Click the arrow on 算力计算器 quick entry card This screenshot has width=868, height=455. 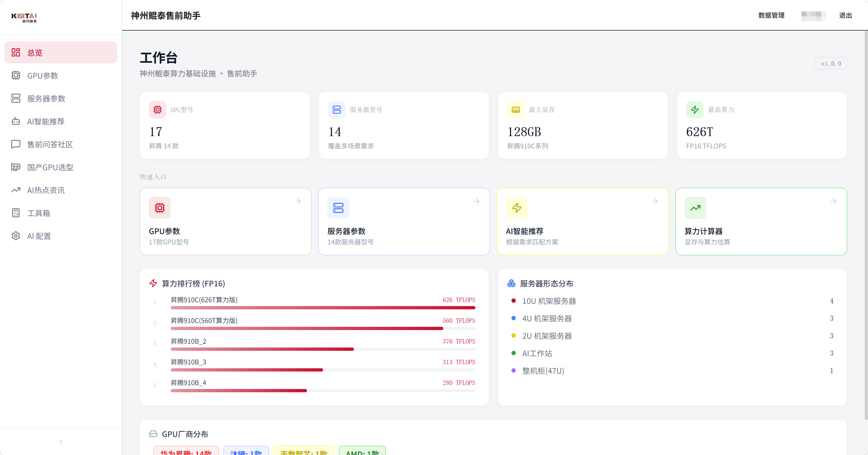coord(834,201)
